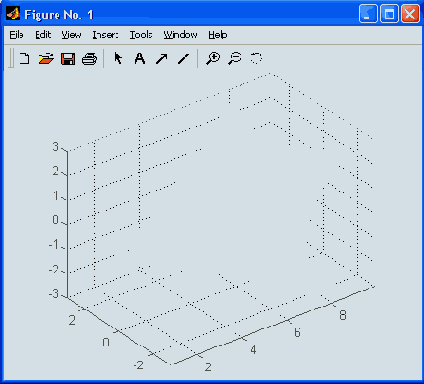Click the x-axis tick label 8
Screen dimensions: 424x384
(343, 315)
